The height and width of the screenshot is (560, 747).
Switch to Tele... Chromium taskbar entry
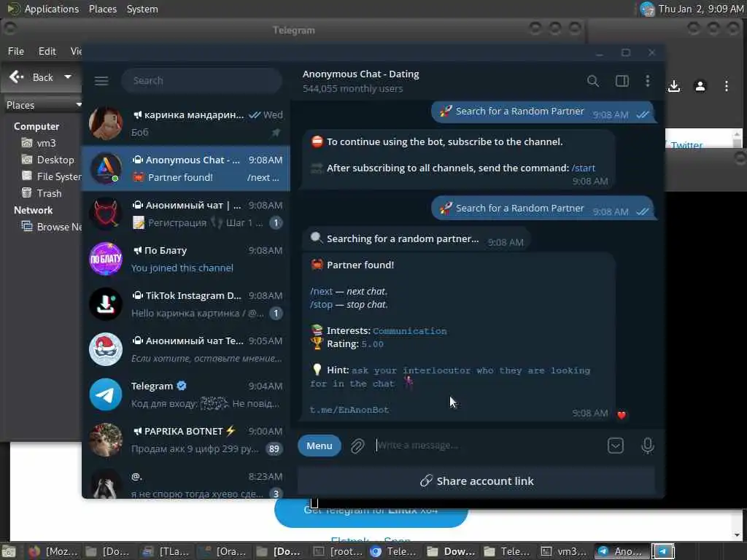tap(395, 551)
